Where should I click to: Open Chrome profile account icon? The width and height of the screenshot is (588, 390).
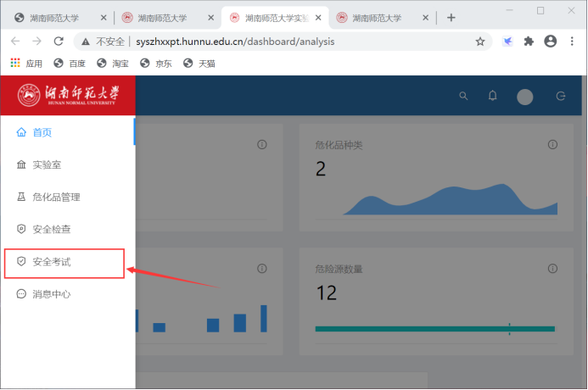550,42
